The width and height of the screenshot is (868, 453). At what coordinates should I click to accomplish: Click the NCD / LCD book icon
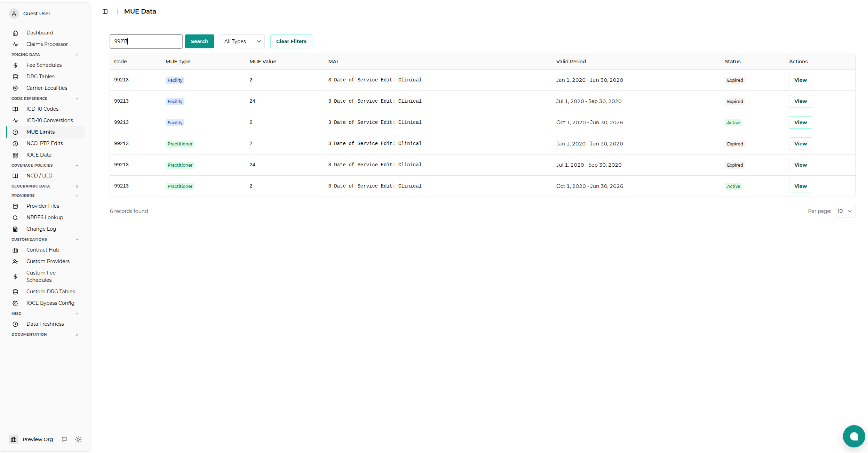click(x=15, y=176)
